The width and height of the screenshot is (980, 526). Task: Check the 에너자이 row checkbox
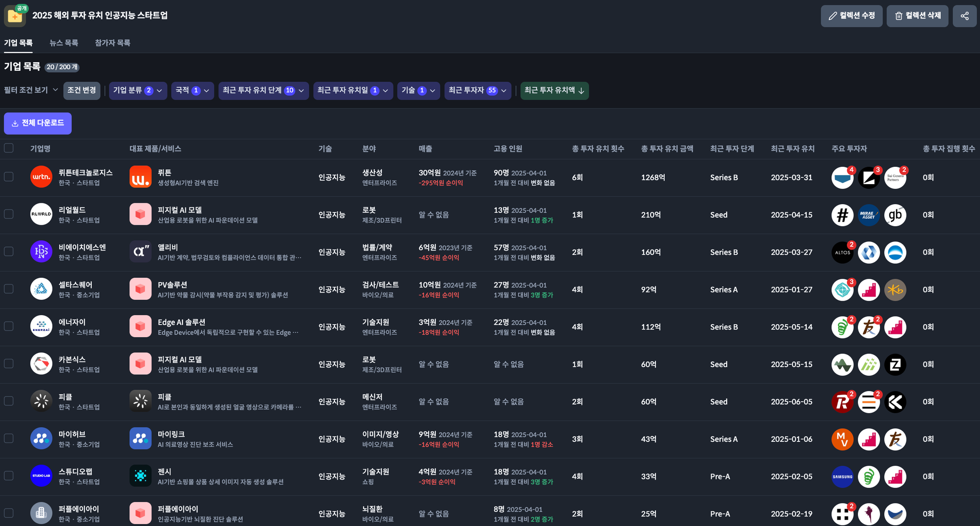coord(9,326)
